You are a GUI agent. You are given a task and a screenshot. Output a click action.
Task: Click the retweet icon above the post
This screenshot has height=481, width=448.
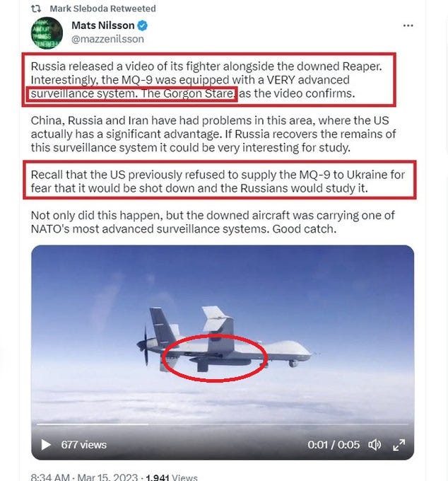[36, 9]
